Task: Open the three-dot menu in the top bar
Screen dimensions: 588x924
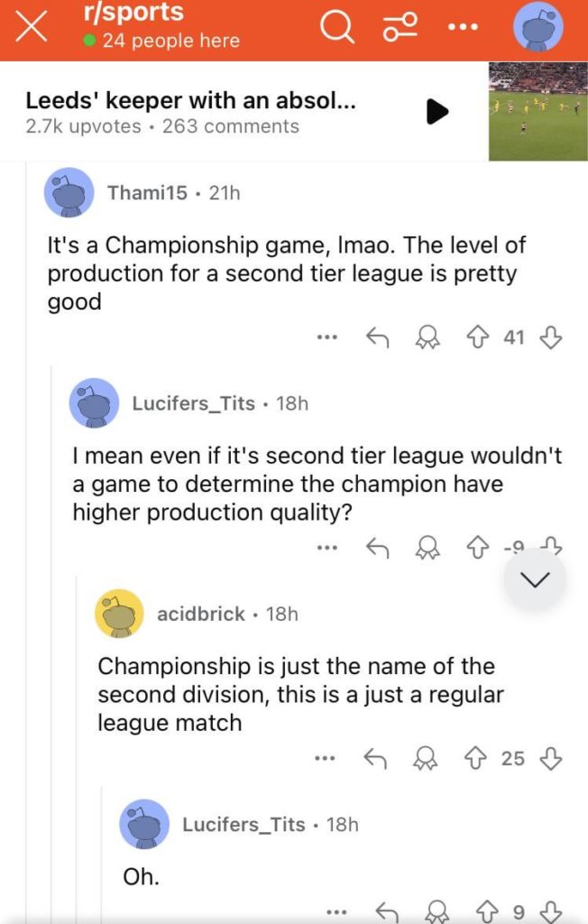Action: tap(462, 27)
